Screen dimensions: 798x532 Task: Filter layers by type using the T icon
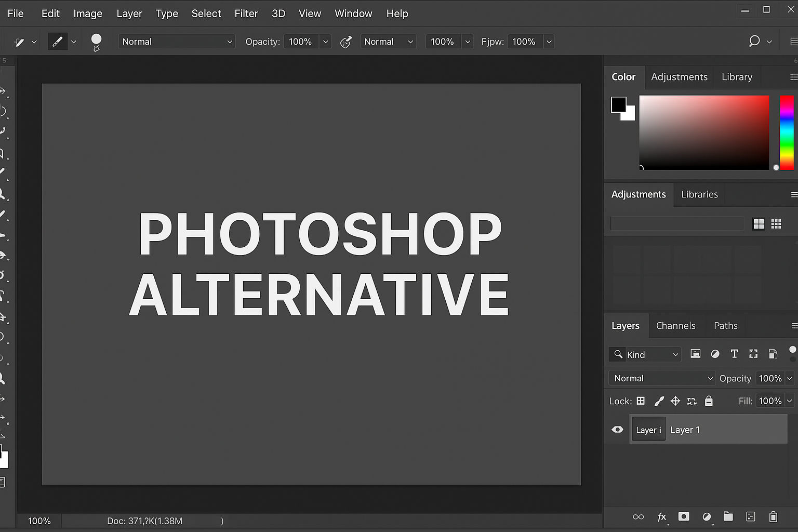point(734,354)
